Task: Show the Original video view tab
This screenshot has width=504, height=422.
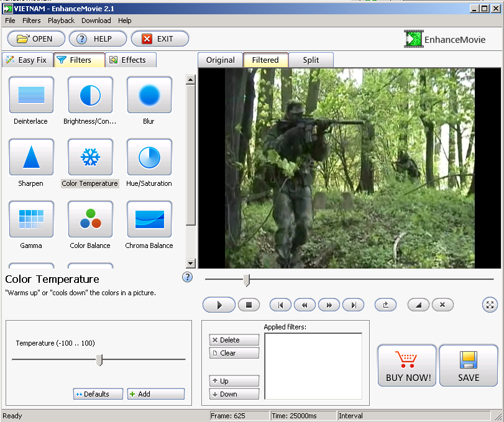Action: point(221,60)
